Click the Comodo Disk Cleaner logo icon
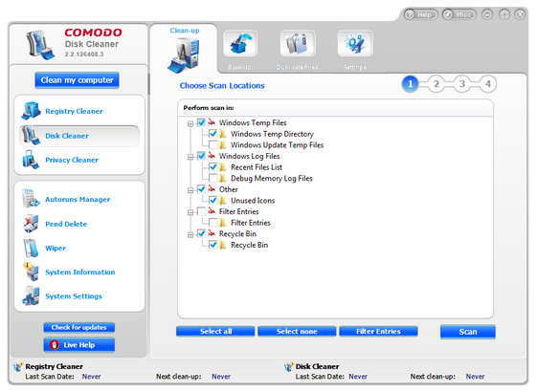Image resolution: width=536 pixels, height=392 pixels. click(x=40, y=46)
